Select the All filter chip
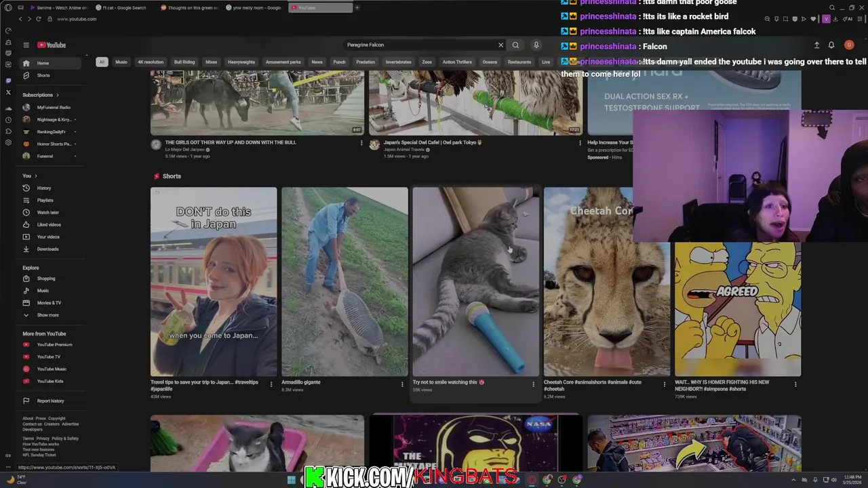The height and width of the screenshot is (488, 868). tap(102, 62)
